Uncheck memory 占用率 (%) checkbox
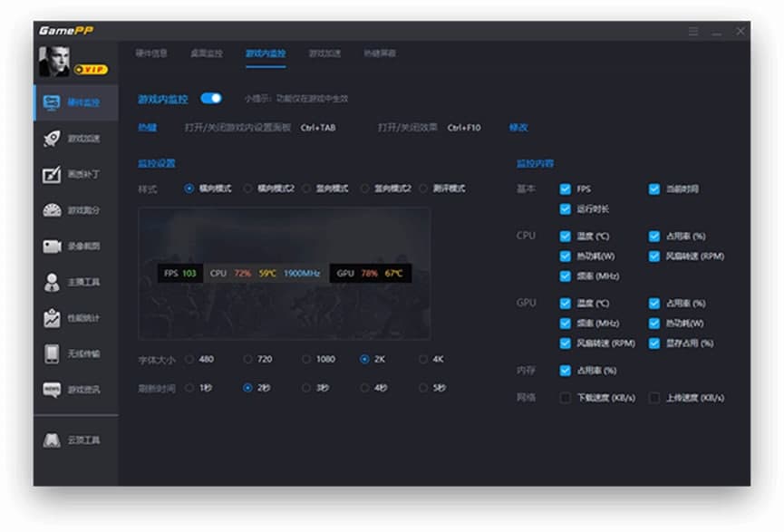 [565, 370]
